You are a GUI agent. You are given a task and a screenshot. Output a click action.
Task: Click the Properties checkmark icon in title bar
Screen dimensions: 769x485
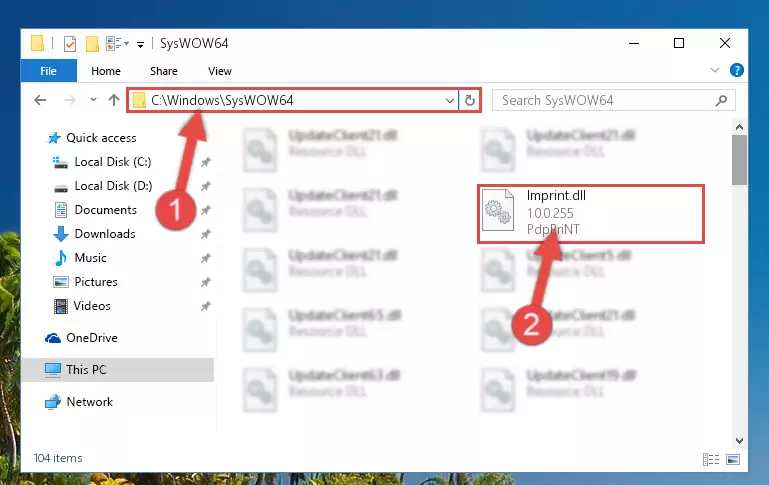click(70, 44)
